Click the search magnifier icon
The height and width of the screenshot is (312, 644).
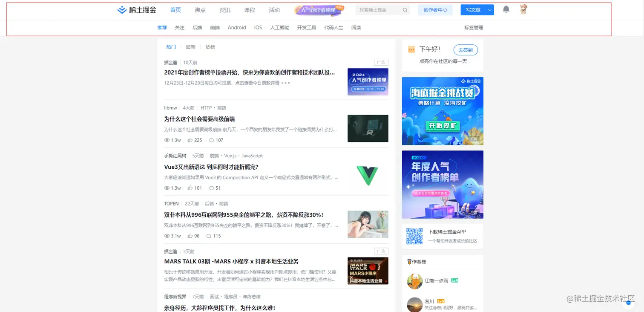tap(405, 9)
